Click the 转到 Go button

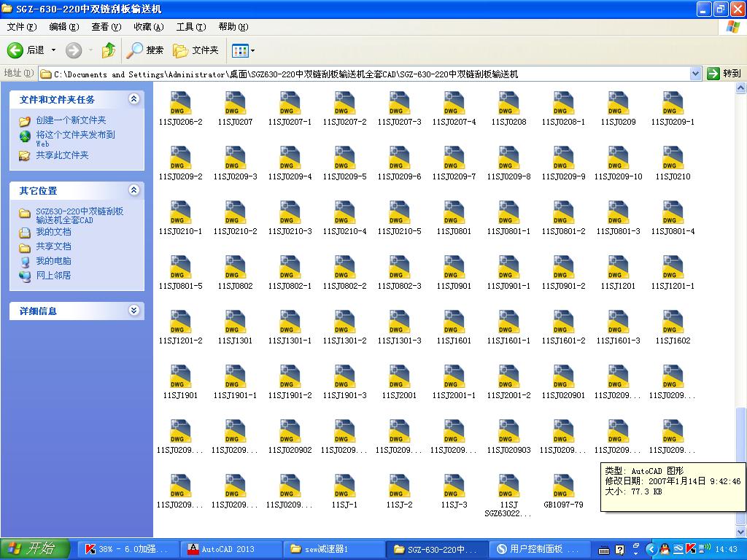point(724,74)
